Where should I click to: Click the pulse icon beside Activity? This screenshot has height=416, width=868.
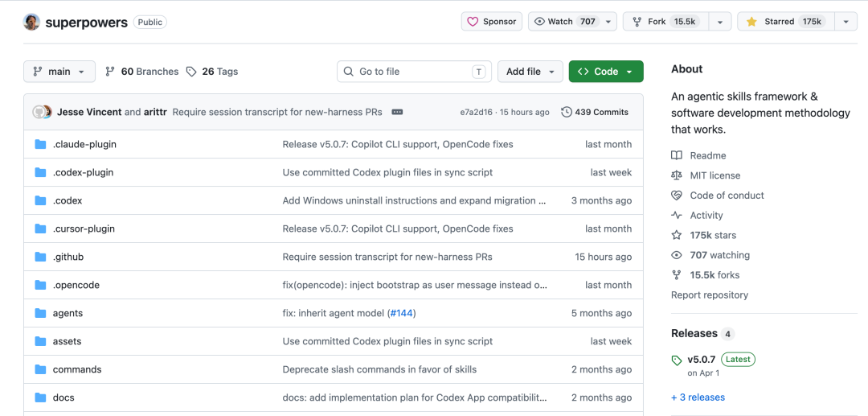[677, 216]
